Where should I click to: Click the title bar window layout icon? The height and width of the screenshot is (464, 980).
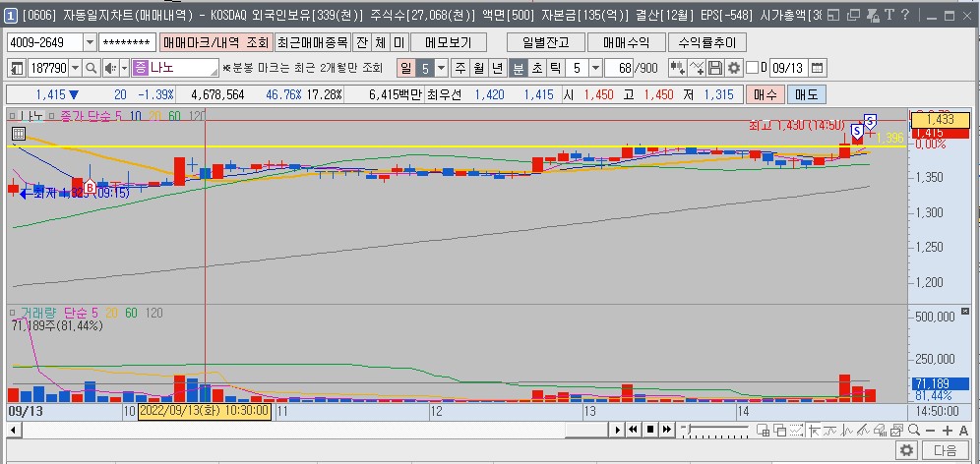pyautogui.click(x=833, y=15)
